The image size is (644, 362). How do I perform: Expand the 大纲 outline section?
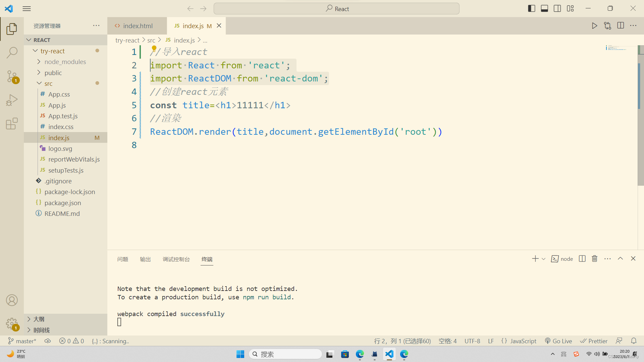[x=65, y=319]
